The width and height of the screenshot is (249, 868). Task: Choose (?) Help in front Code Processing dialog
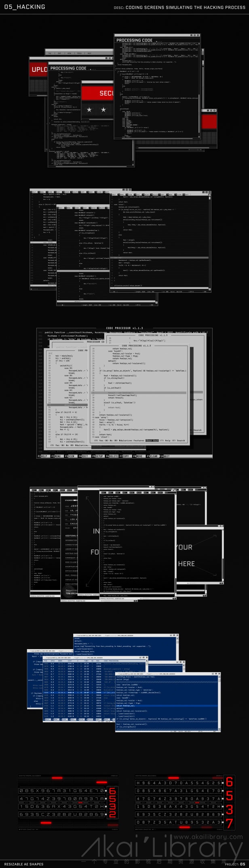pyautogui.click(x=165, y=440)
